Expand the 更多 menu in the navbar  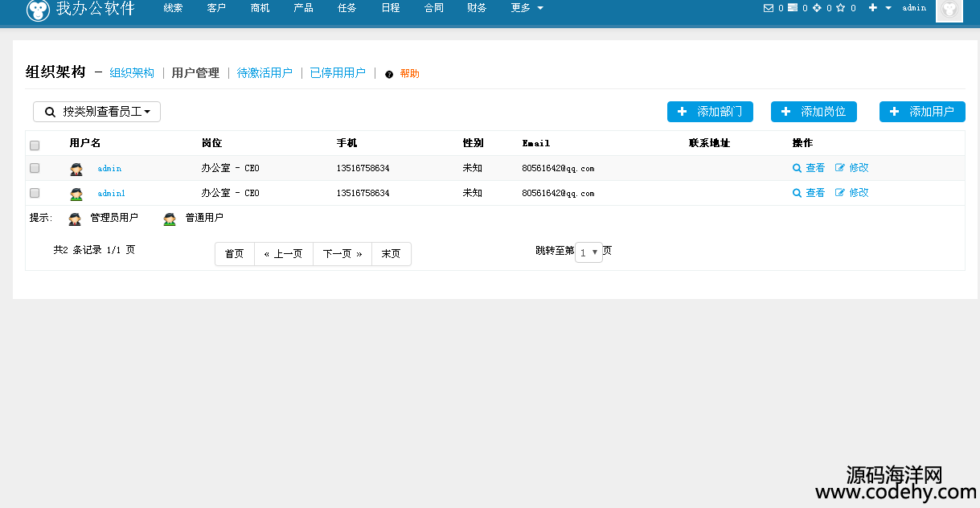(527, 8)
